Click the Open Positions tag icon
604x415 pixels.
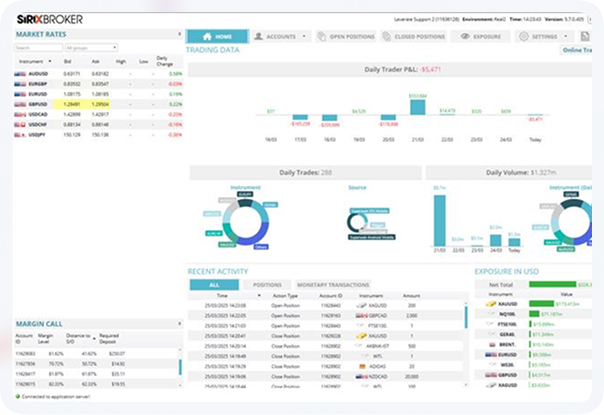tap(321, 37)
